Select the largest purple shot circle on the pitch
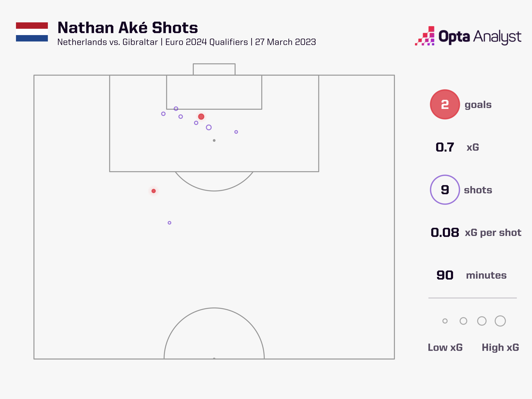Screen dimensions: 532x399 click(x=209, y=127)
